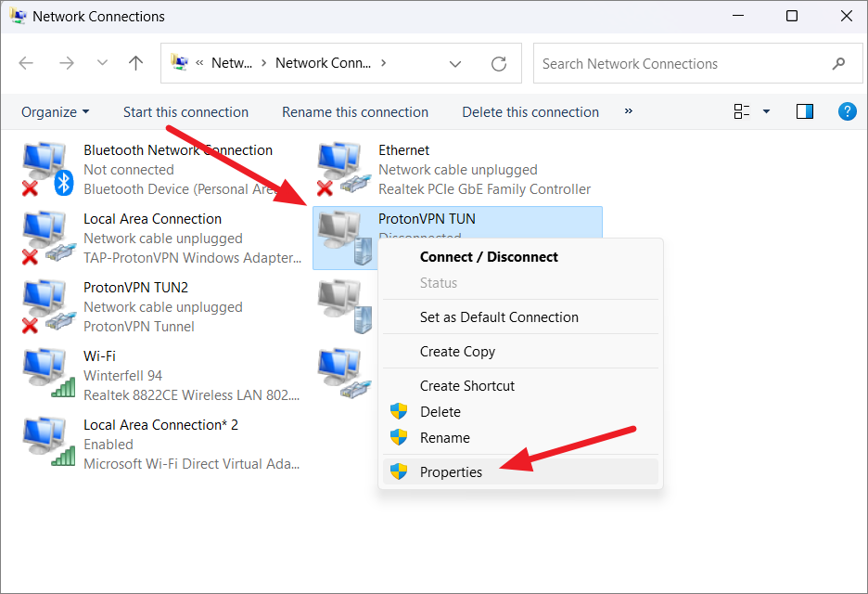
Task: Click Realtek 8822CE Wireless LAN text
Action: (191, 395)
